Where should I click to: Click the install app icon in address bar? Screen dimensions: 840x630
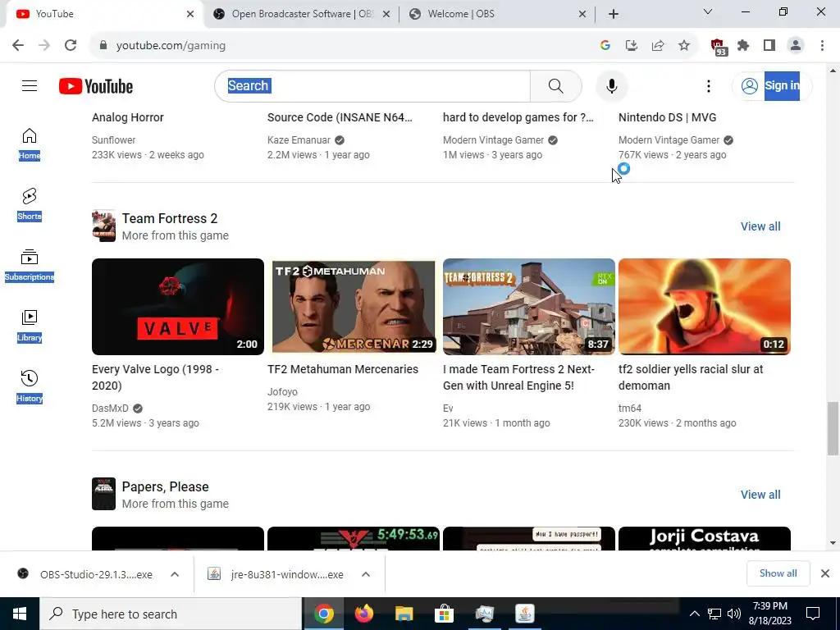click(x=632, y=46)
